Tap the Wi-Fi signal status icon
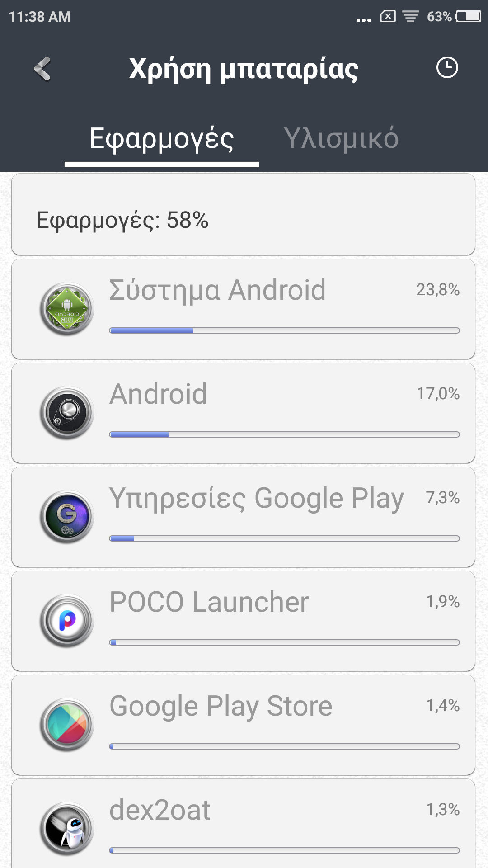This screenshot has height=868, width=488. [411, 17]
